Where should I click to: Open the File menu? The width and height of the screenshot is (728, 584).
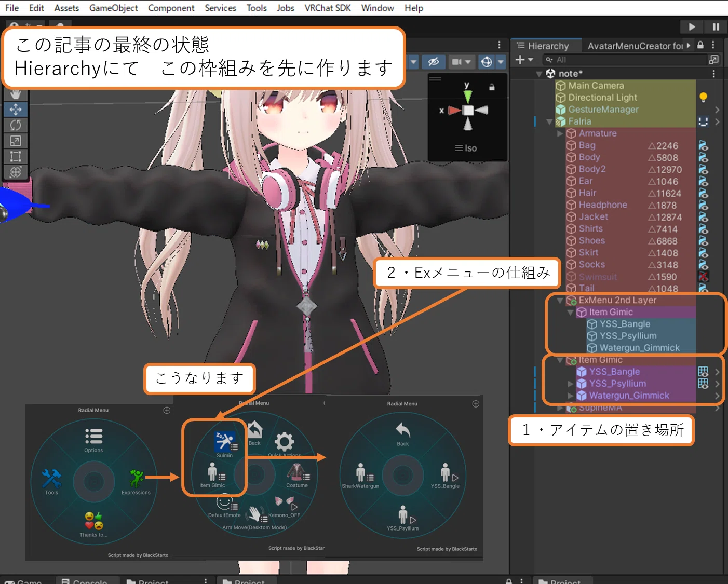click(x=12, y=8)
